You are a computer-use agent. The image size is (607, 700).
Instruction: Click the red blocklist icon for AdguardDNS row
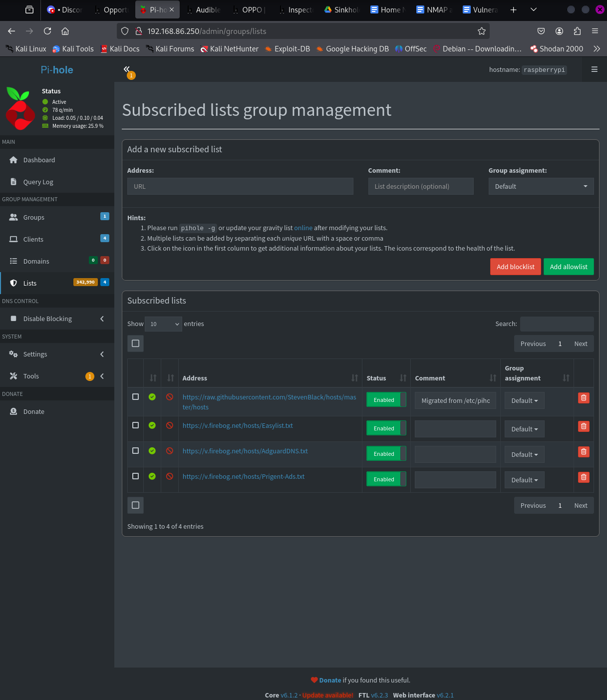coord(170,451)
